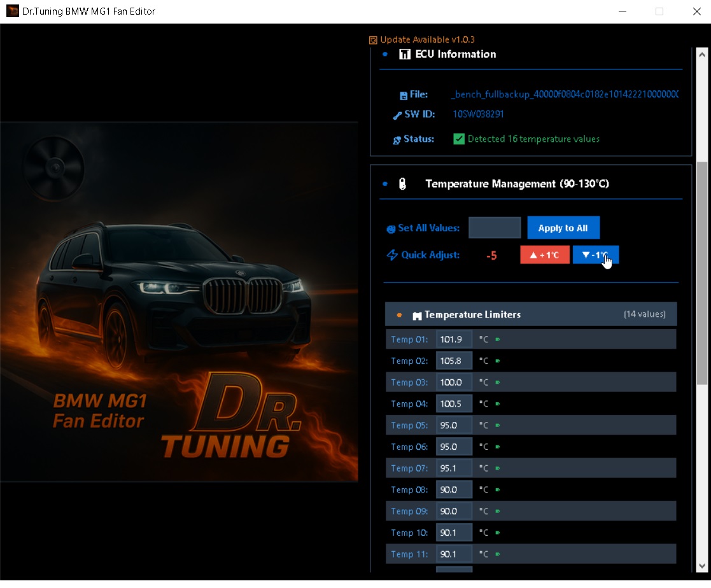Edit the Temp 07 value field
711x588 pixels.
click(x=454, y=468)
